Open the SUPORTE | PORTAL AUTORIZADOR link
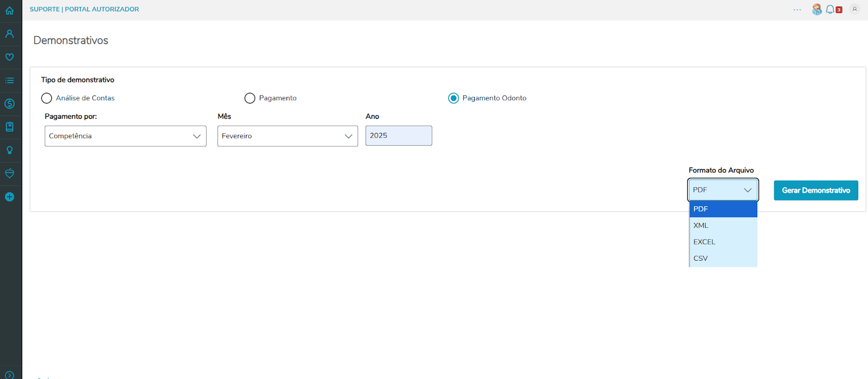This screenshot has width=868, height=379. tap(84, 9)
